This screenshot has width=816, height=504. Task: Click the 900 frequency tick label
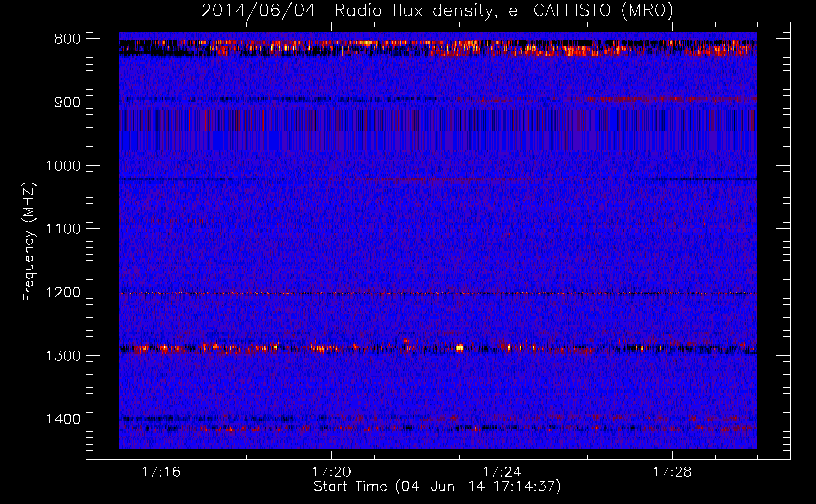coord(68,102)
